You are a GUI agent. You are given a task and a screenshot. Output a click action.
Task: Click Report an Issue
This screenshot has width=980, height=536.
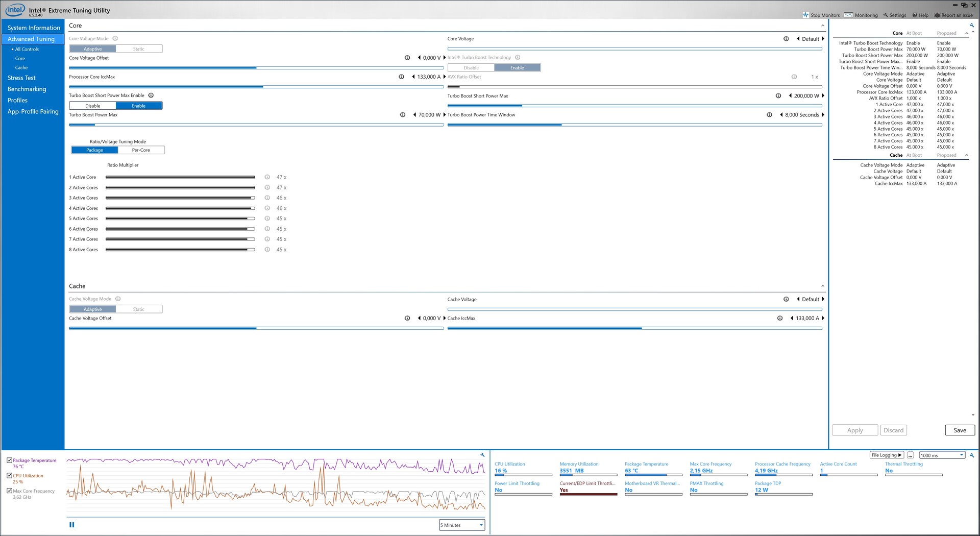tap(953, 15)
